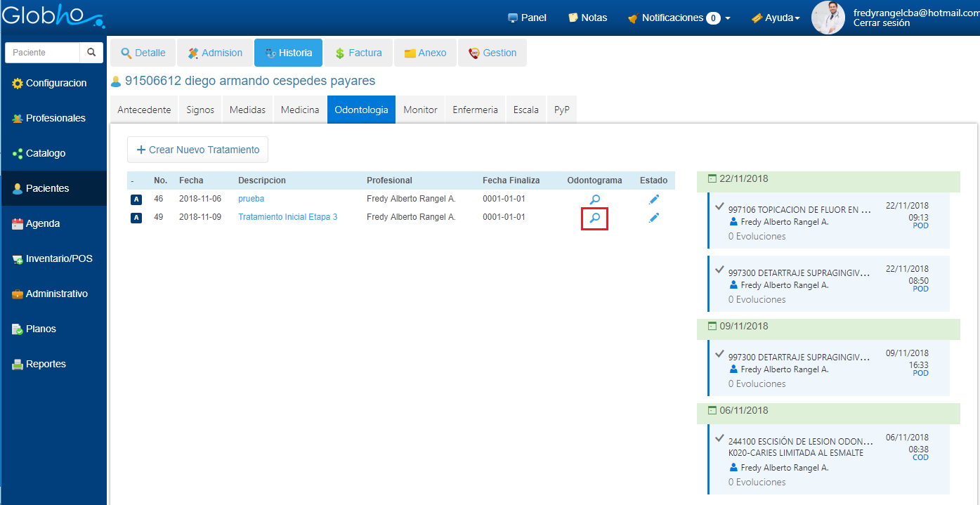Click the doctor profile avatar

828,18
